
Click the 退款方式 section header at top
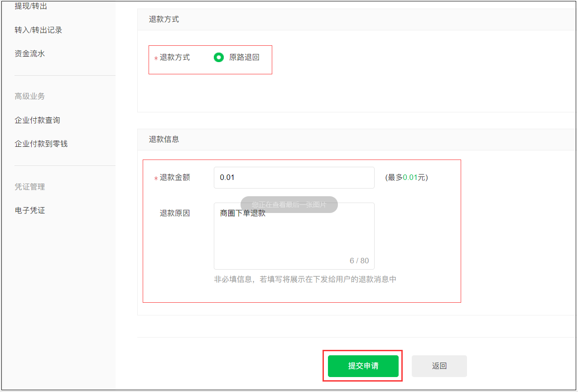point(164,19)
